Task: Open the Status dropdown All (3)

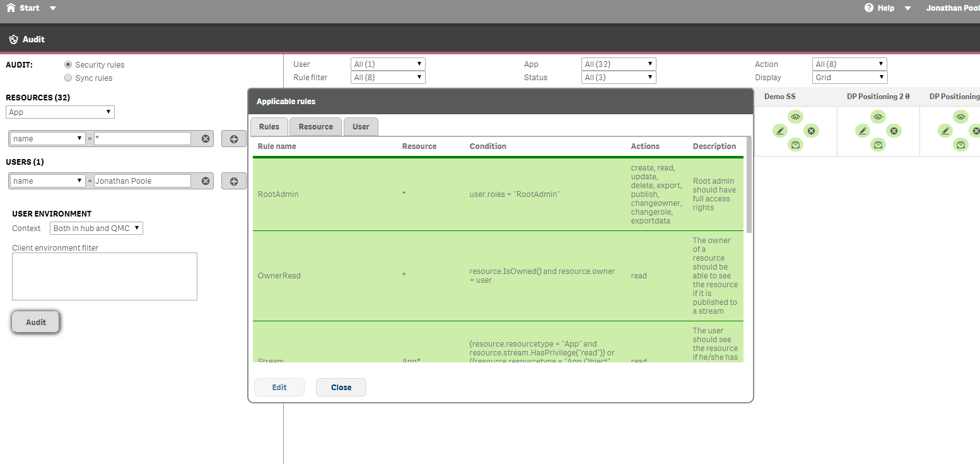Action: pyautogui.click(x=619, y=78)
